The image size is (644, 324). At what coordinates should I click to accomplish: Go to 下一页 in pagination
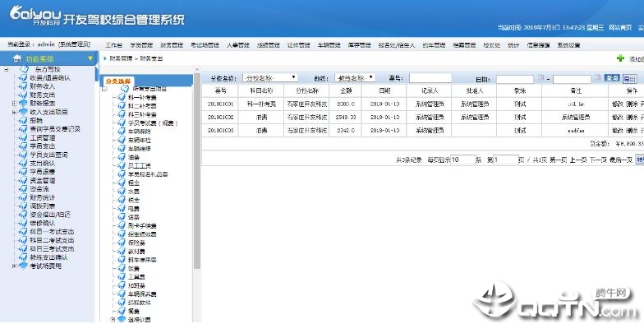click(598, 160)
